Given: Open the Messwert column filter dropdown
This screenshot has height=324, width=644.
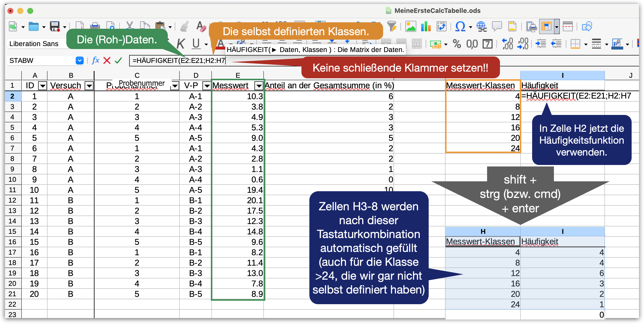Looking at the screenshot, I should coord(258,85).
